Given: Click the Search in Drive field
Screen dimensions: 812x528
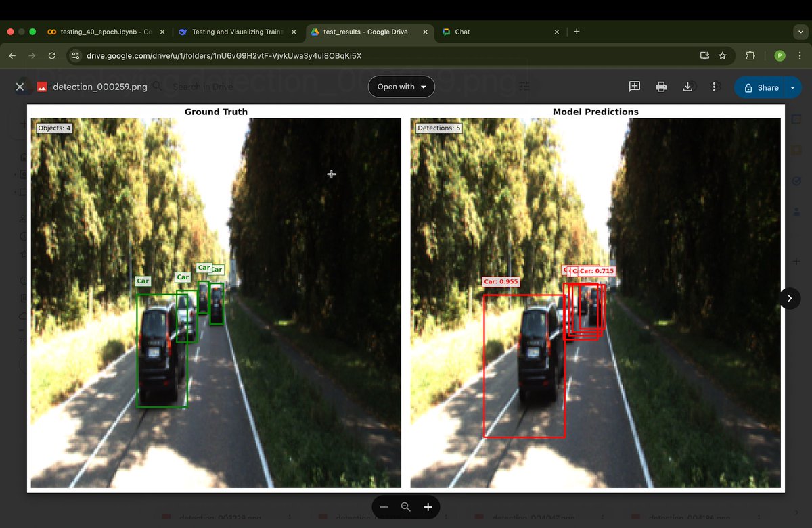Looking at the screenshot, I should [x=203, y=87].
